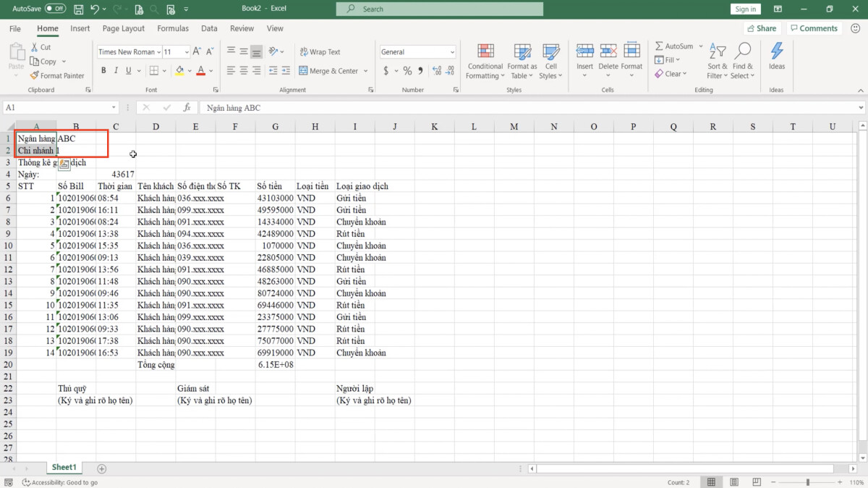
Task: Open the View tab
Action: [275, 28]
